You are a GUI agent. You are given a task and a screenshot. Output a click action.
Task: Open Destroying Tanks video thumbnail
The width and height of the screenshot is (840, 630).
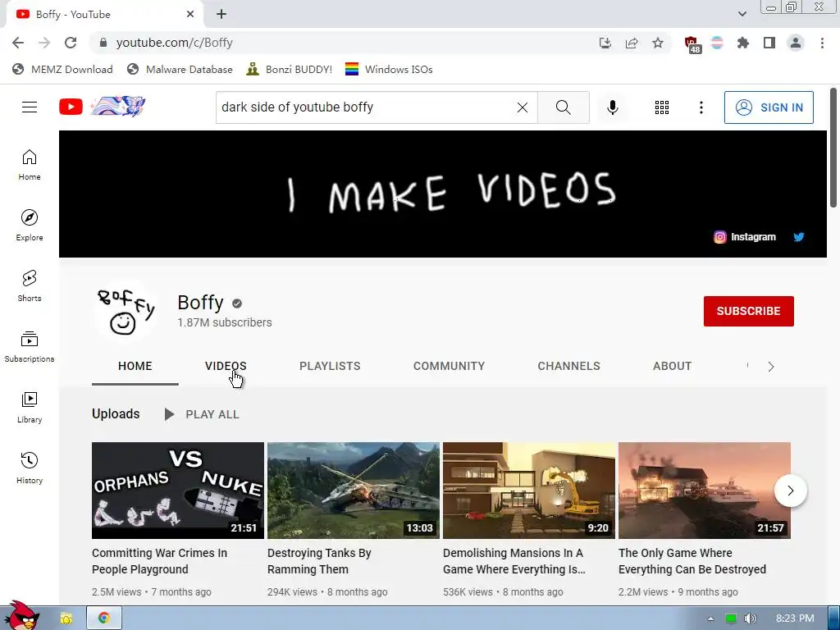click(353, 491)
